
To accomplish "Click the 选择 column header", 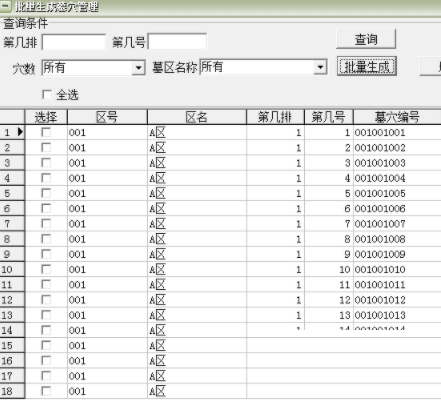I will (46, 117).
